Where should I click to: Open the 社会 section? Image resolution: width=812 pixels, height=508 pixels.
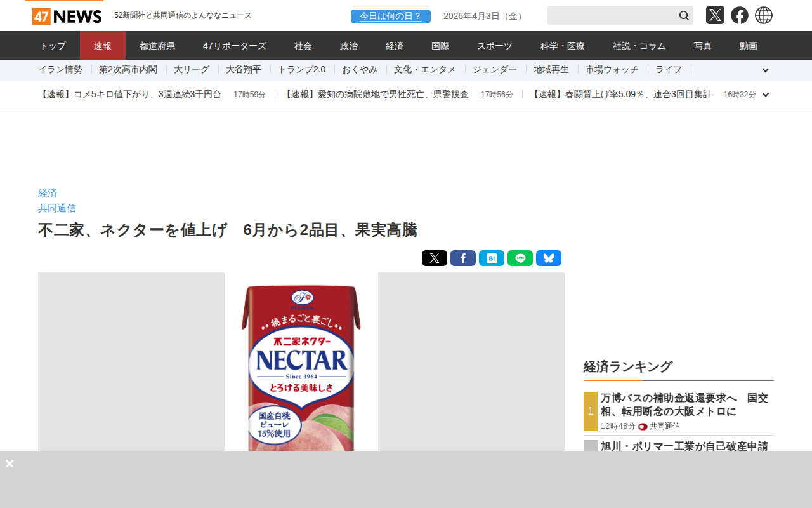pos(303,46)
